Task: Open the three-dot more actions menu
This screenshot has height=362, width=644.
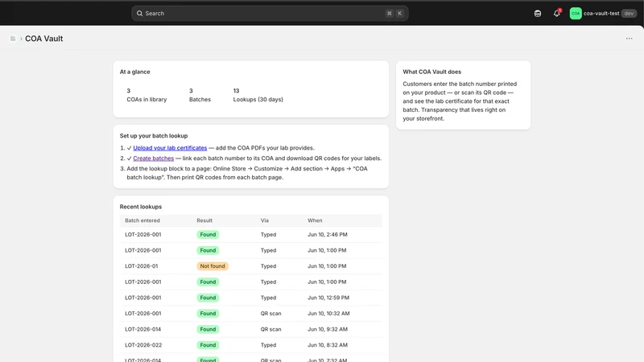Action: 629,39
